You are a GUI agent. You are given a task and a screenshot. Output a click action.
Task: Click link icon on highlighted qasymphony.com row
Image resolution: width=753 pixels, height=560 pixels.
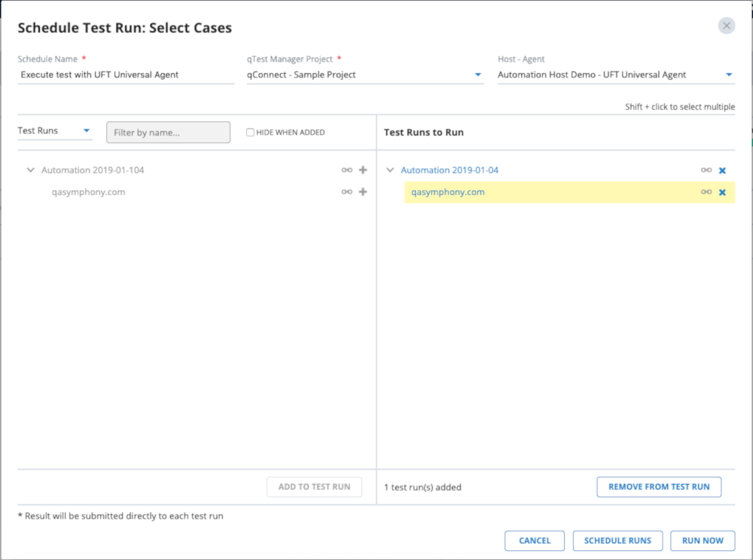706,192
